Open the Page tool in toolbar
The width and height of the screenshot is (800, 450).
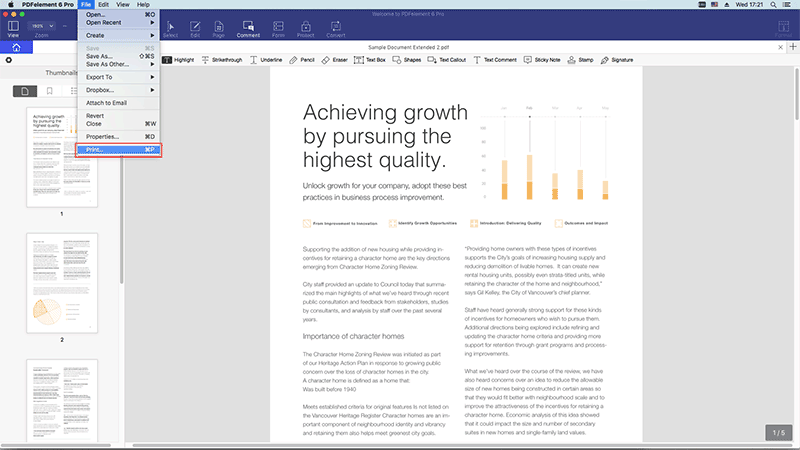pos(218,29)
